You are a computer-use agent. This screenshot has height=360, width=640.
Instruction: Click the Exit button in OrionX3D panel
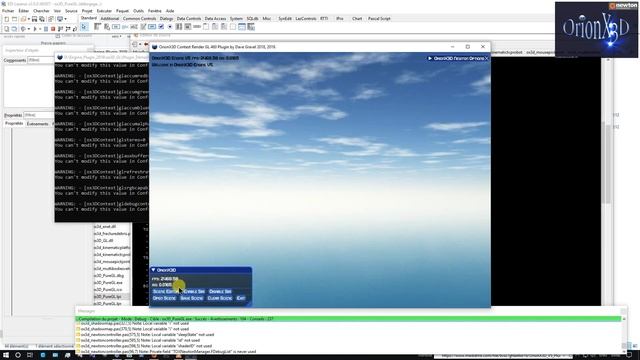point(241,298)
